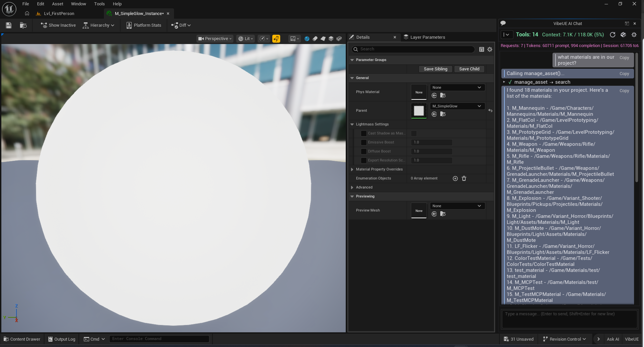Image resolution: width=644 pixels, height=347 pixels.
Task: Open the Lit view mode dropdown
Action: [246, 39]
